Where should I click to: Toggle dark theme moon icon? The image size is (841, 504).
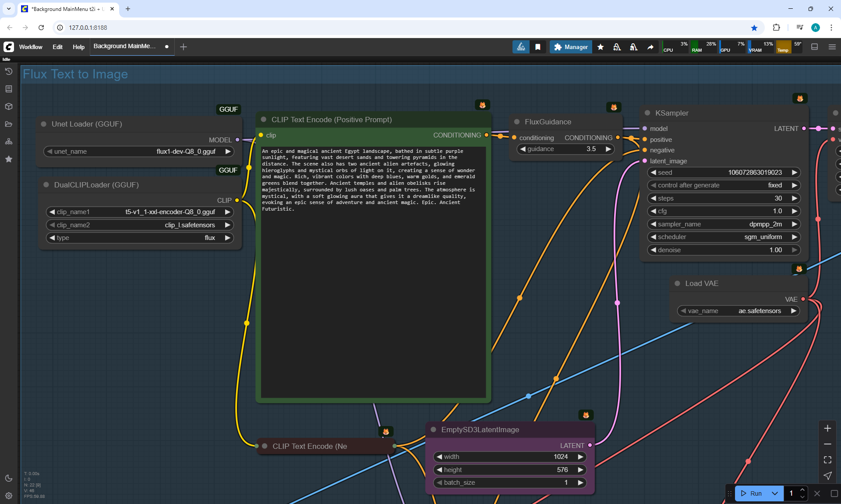point(8,478)
